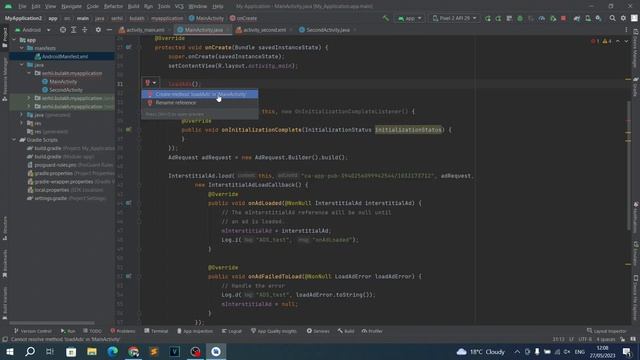Select settings.gradle file
640x360 pixels.
[51, 198]
